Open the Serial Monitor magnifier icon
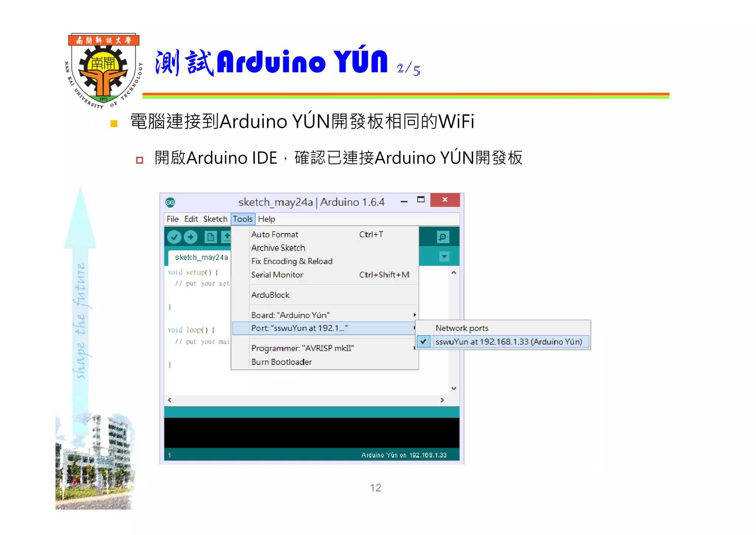Image resolution: width=756 pixels, height=535 pixels. coord(443,237)
